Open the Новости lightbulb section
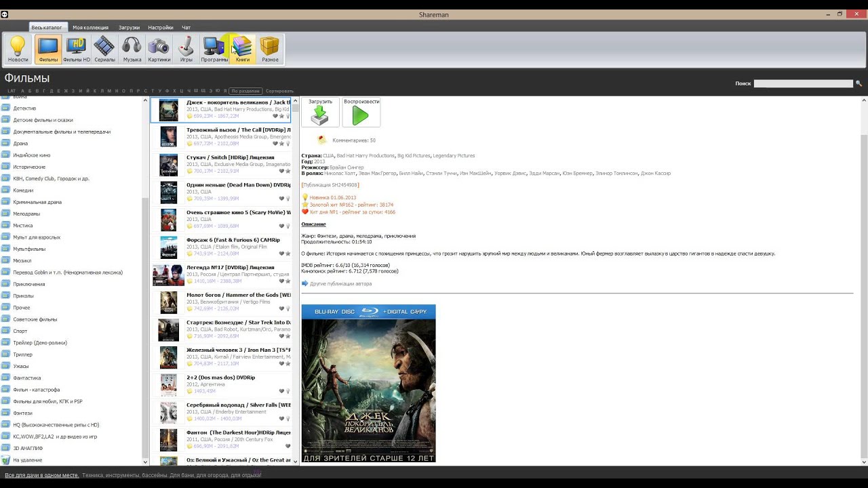 18,49
